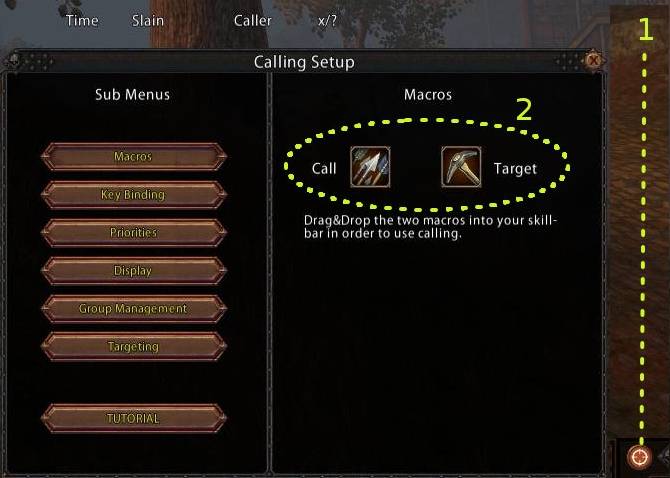Screen dimensions: 670x478
Task: Show the Targeting sub menu
Action: click(x=133, y=346)
